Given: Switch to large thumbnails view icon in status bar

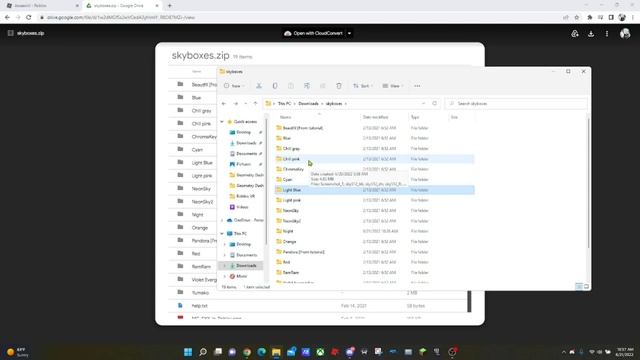Looking at the screenshot, I should click(587, 286).
